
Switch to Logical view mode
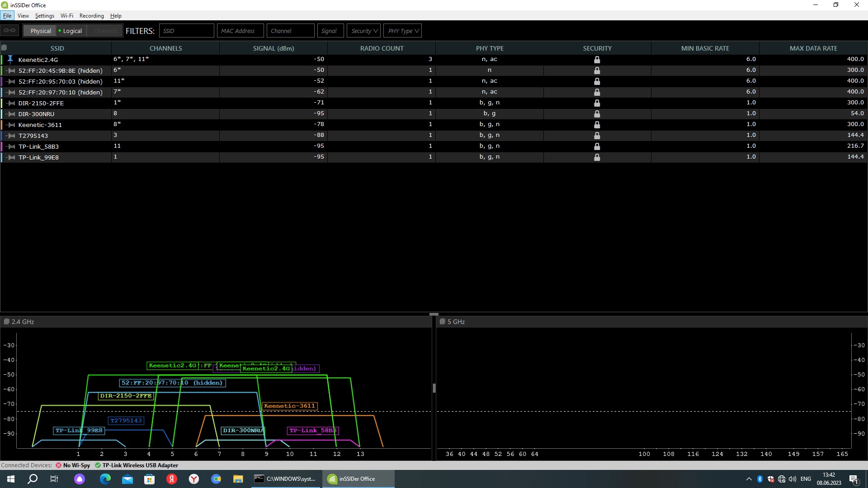coord(71,31)
